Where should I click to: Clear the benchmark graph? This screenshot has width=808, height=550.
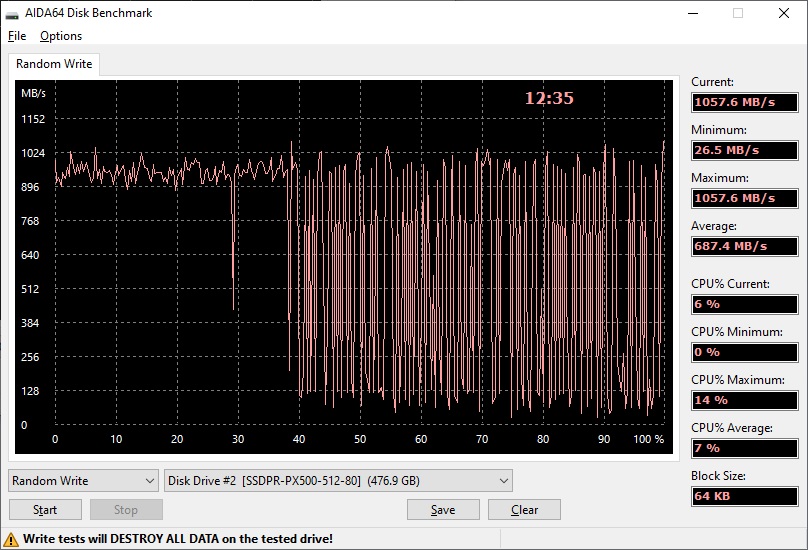click(524, 510)
